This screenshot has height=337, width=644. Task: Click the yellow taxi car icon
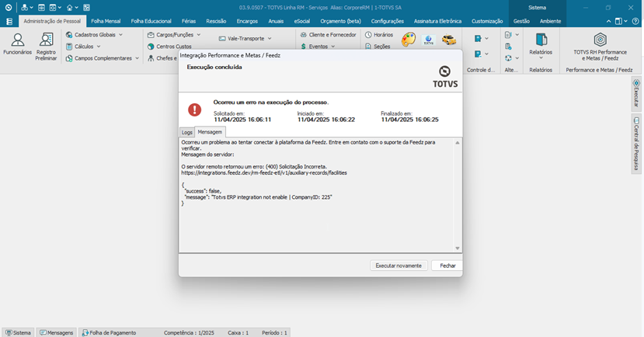(449, 40)
